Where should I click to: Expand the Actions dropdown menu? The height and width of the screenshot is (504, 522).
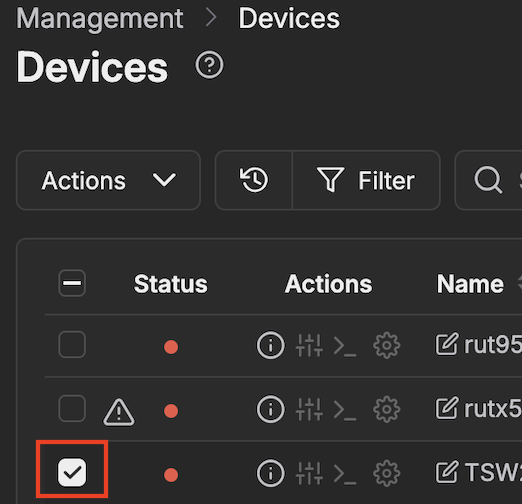pos(108,180)
